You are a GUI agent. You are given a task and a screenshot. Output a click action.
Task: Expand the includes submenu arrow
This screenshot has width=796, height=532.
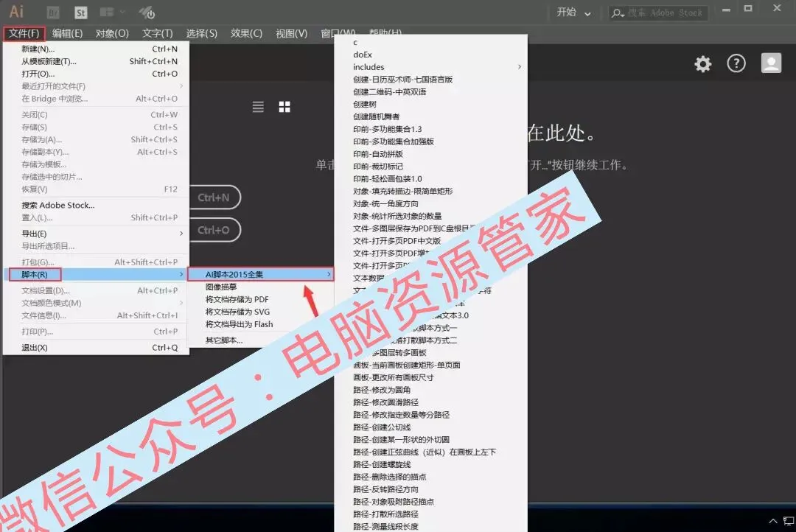(520, 66)
